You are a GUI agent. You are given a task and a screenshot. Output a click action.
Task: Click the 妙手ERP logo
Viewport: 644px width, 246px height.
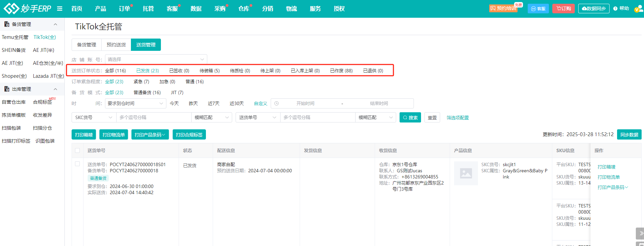(x=27, y=8)
